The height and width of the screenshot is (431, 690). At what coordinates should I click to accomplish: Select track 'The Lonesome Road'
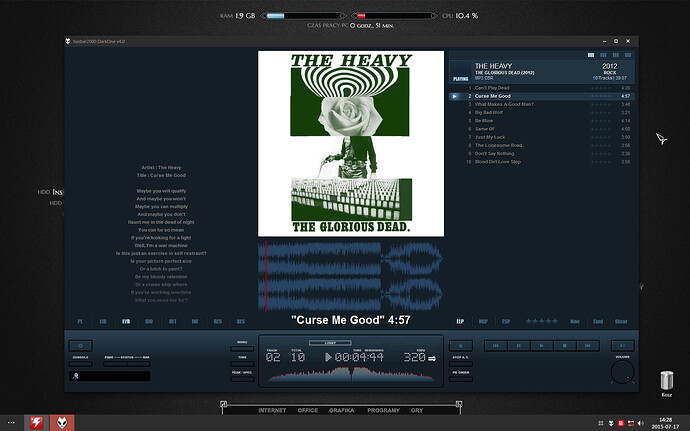(542, 145)
